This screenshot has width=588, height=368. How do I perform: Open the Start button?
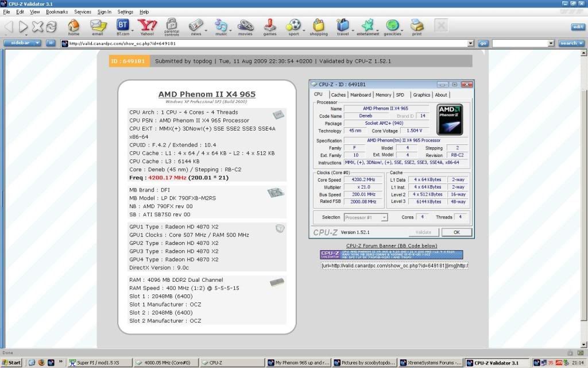tap(11, 363)
